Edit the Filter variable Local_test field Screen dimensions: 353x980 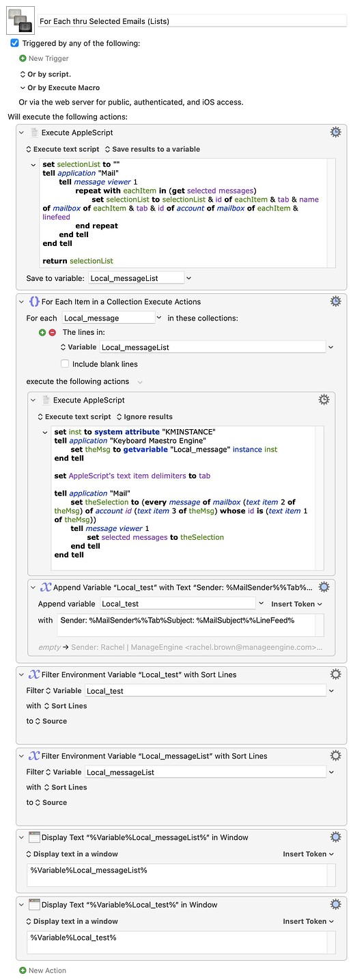[206, 691]
